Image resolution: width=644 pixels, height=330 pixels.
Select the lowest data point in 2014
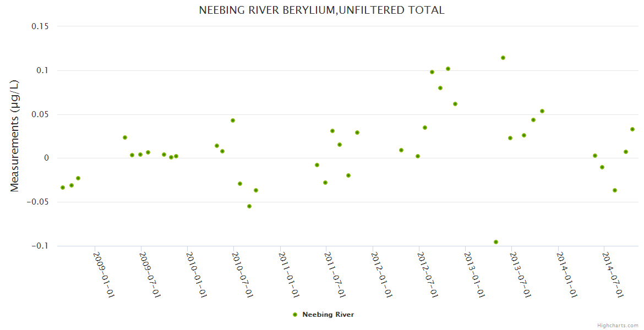(615, 190)
